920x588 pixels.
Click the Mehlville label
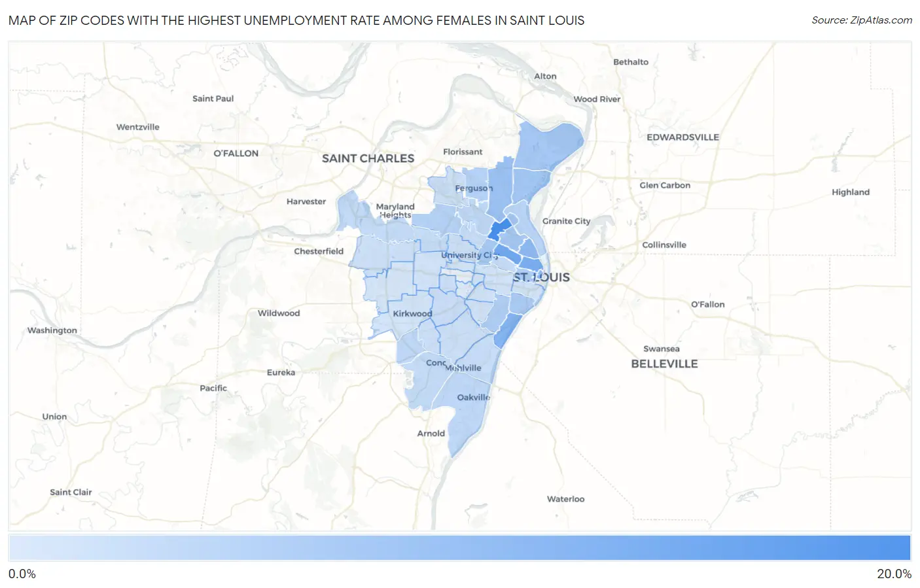click(463, 368)
